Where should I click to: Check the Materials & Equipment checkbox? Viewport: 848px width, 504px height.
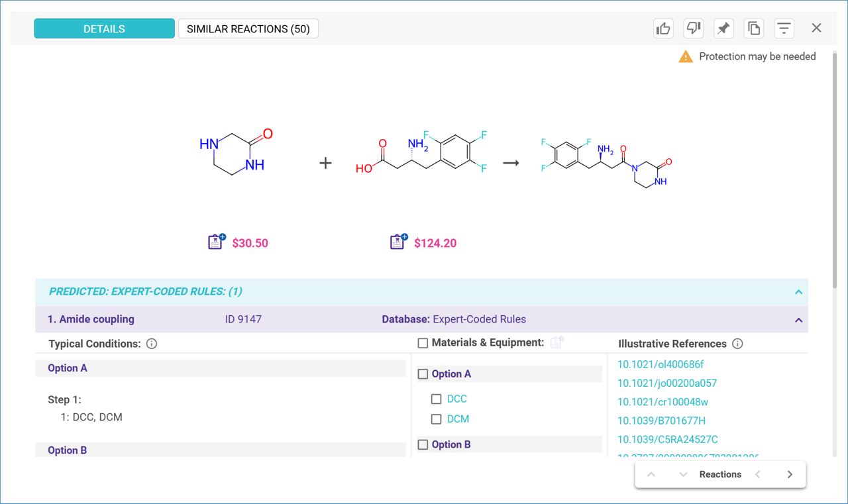(x=423, y=343)
